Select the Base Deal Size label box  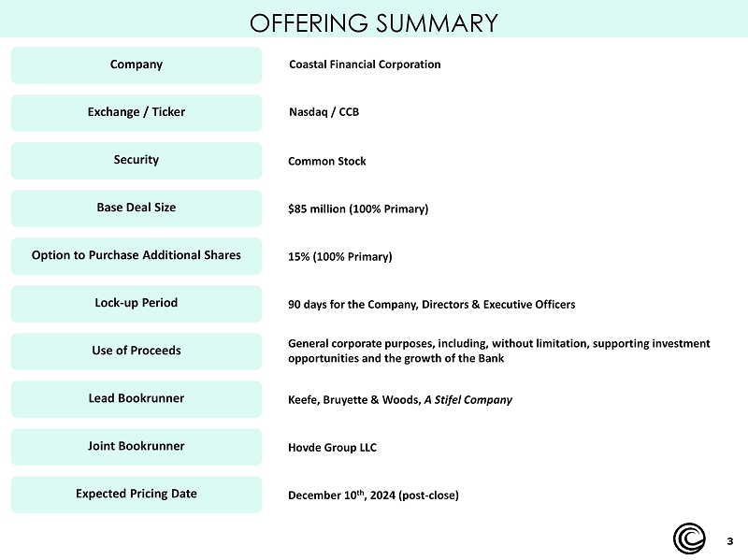pos(137,208)
